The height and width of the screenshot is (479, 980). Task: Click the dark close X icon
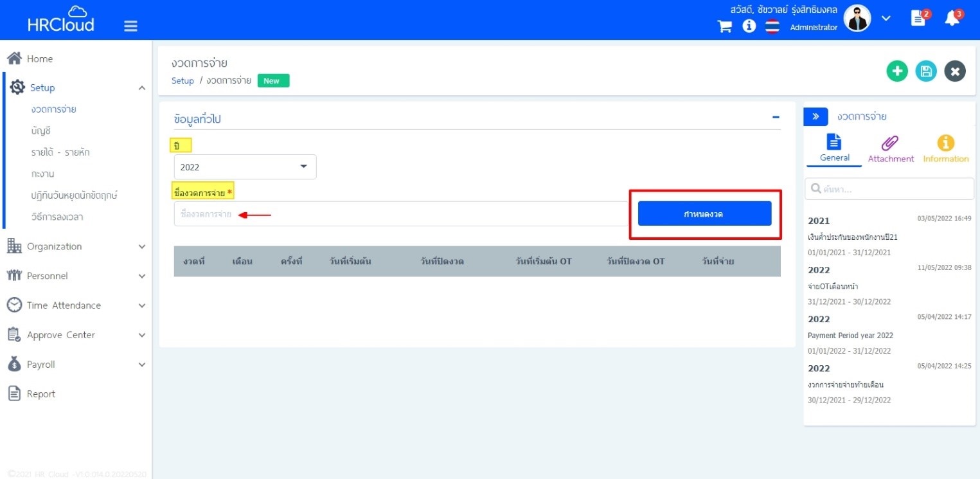click(x=955, y=71)
